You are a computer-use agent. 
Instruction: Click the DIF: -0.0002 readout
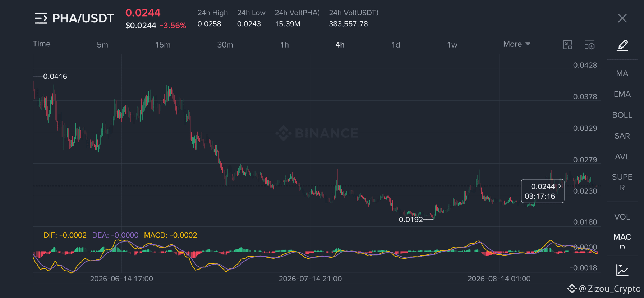tap(65, 235)
